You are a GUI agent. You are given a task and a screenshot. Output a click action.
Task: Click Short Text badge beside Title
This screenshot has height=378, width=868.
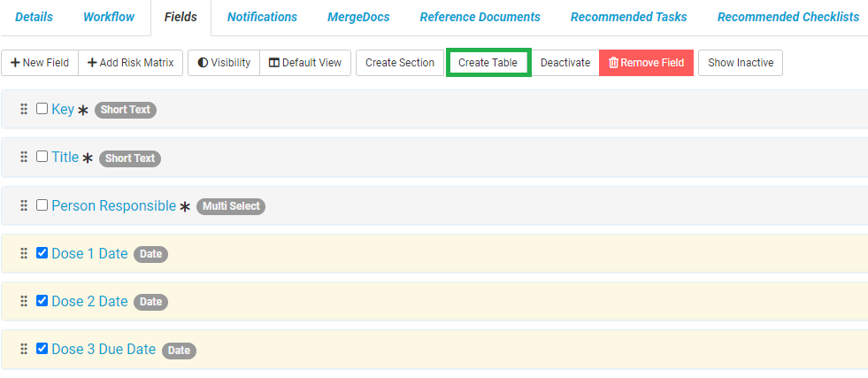(x=130, y=158)
